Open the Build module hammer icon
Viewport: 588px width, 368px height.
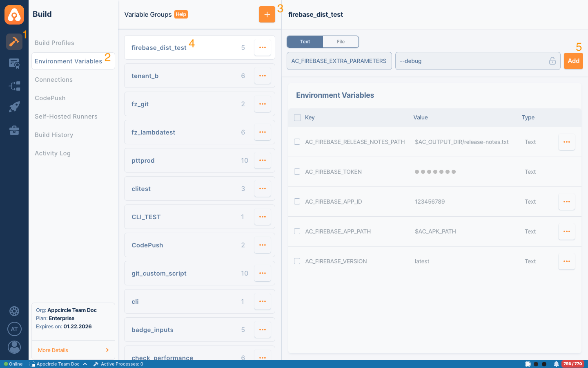click(x=14, y=42)
